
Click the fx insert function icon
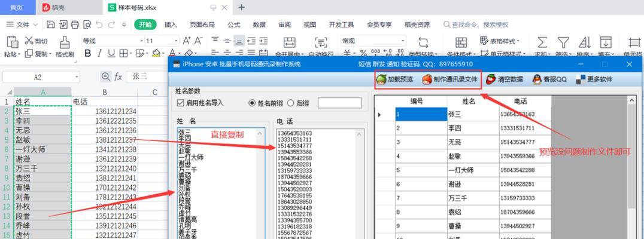[119, 76]
